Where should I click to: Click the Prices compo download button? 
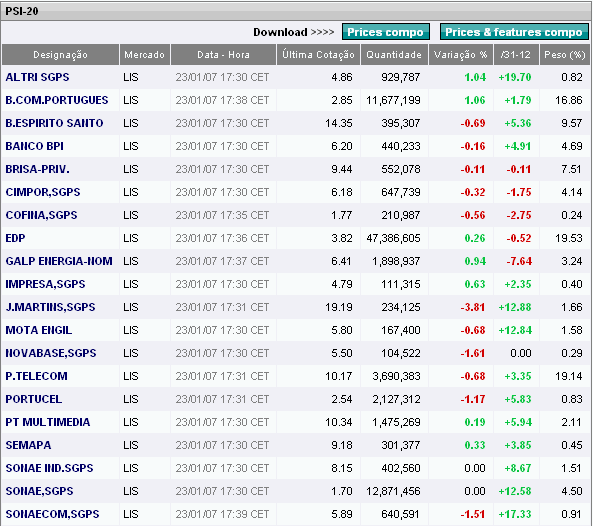(x=385, y=32)
